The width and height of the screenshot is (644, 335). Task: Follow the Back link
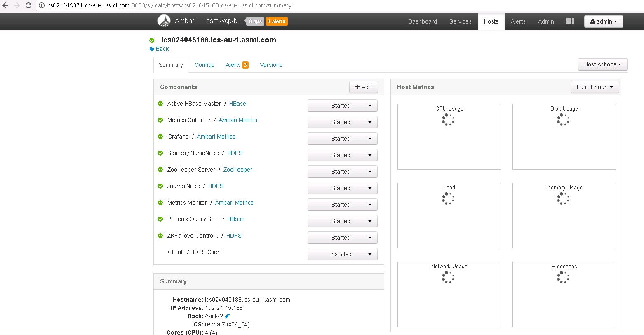[x=159, y=49]
